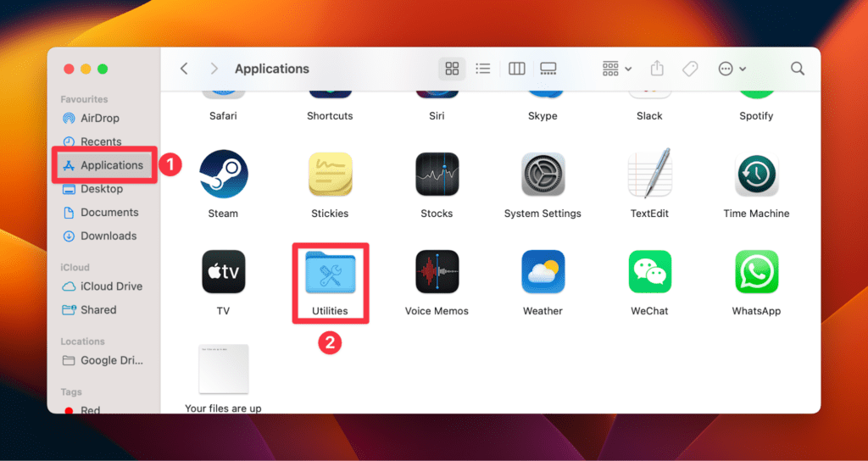Screen dimensions: 868x461
Task: Click the Skype label
Action: click(543, 116)
